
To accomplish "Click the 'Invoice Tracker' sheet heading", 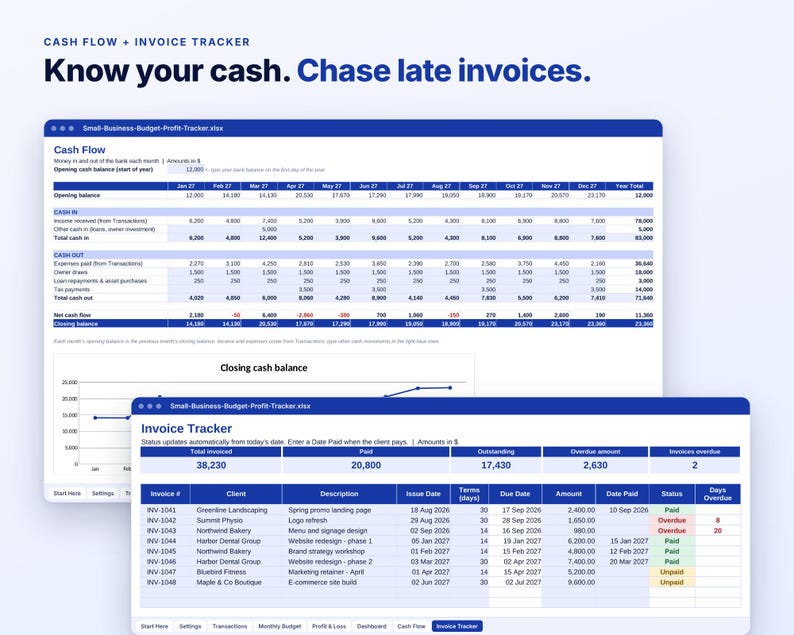I will 186,429.
